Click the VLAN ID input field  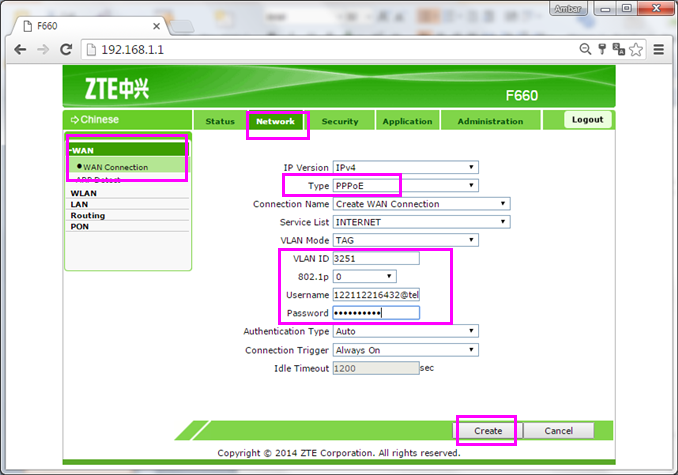click(376, 258)
